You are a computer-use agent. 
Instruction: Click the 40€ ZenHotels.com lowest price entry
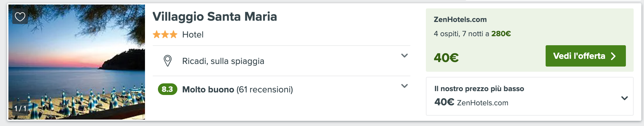pos(471,102)
